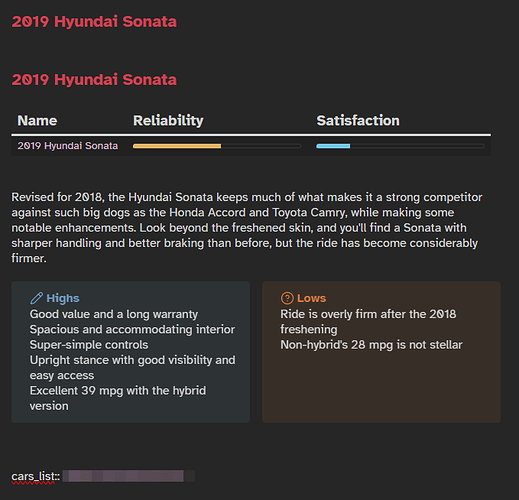Click the question mark icon beside Lows

click(287, 298)
